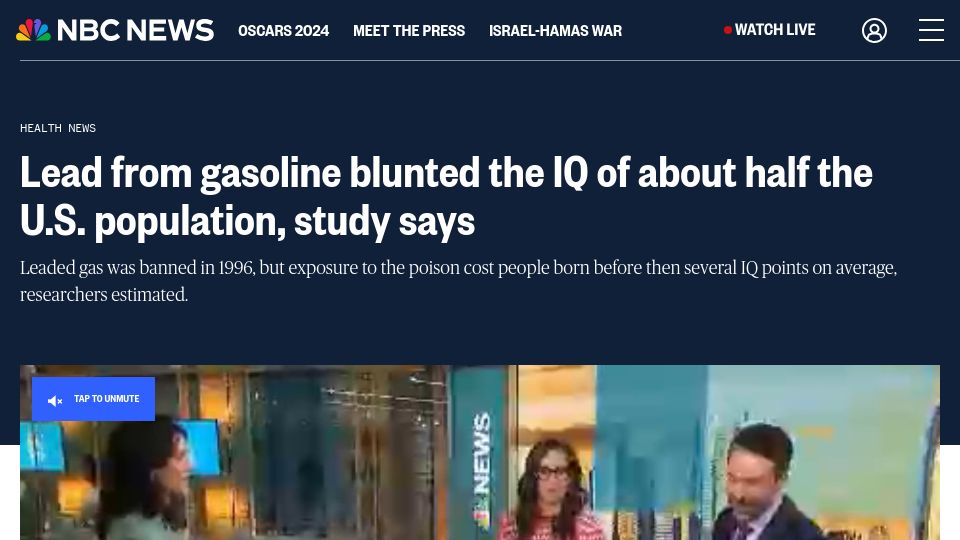Open the hamburger menu

(x=931, y=30)
